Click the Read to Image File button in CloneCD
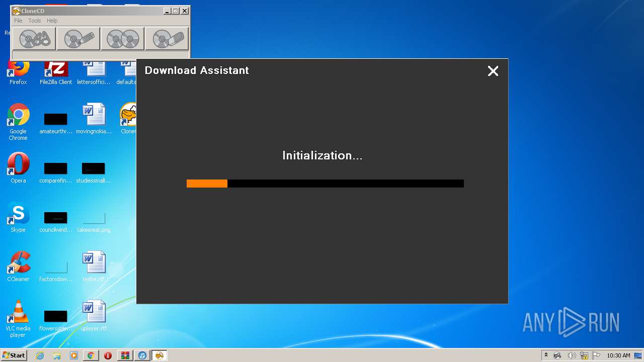644x362 pixels. (x=34, y=39)
